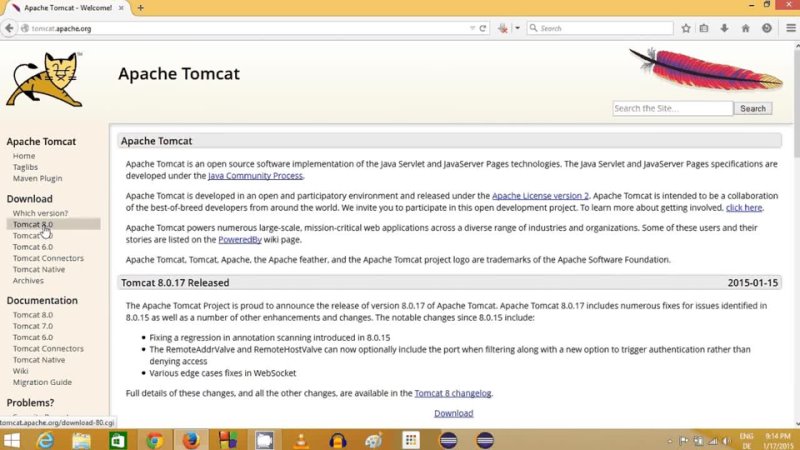Click the add-on icon beside the search bar
Image resolution: width=800 pixels, height=450 pixels.
click(503, 29)
